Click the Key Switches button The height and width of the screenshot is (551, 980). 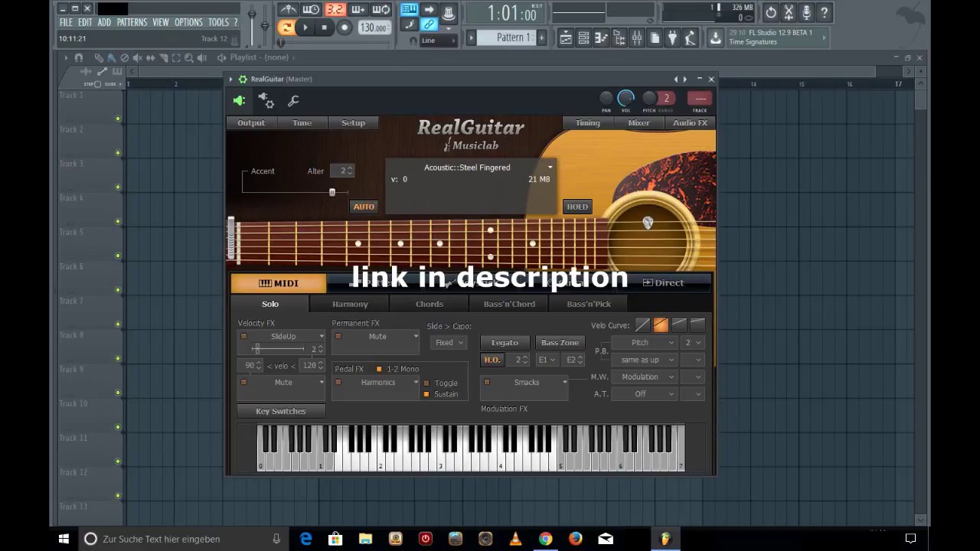tap(281, 411)
